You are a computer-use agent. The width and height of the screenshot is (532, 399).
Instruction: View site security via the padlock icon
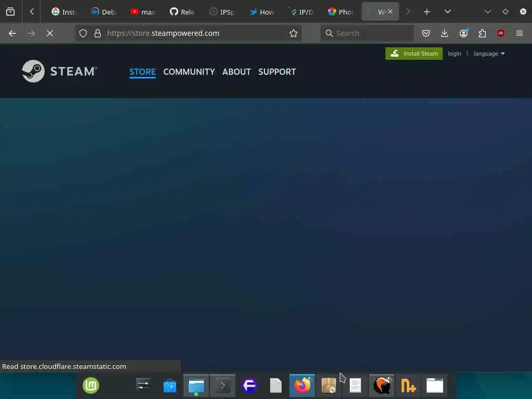[x=98, y=33]
